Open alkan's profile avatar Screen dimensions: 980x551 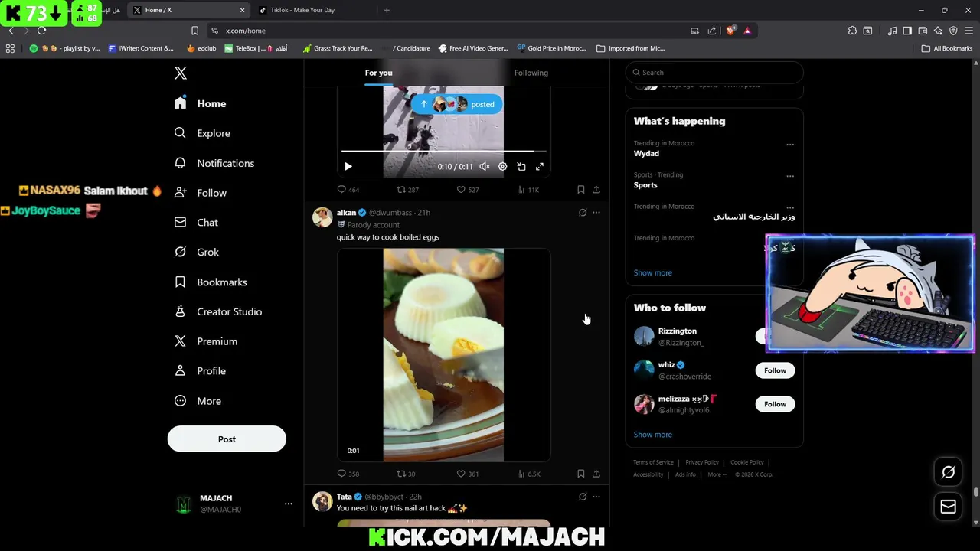(322, 217)
